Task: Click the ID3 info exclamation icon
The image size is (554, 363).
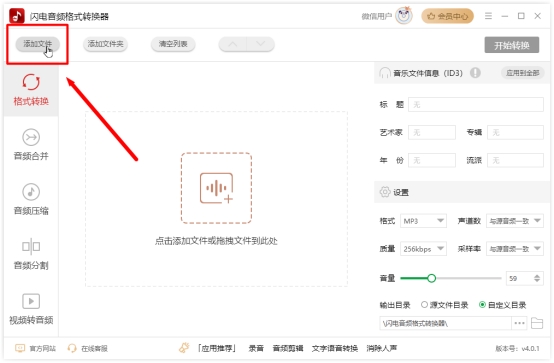Action: click(475, 73)
